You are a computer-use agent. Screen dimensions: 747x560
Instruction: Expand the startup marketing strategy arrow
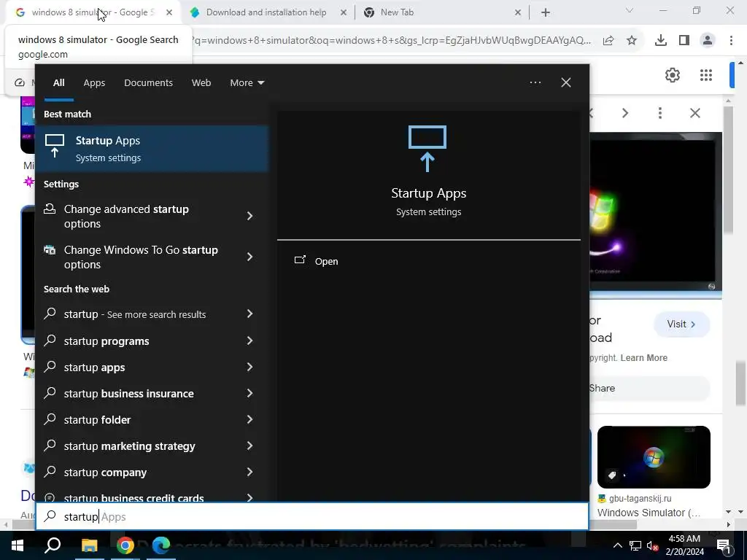pyautogui.click(x=249, y=446)
